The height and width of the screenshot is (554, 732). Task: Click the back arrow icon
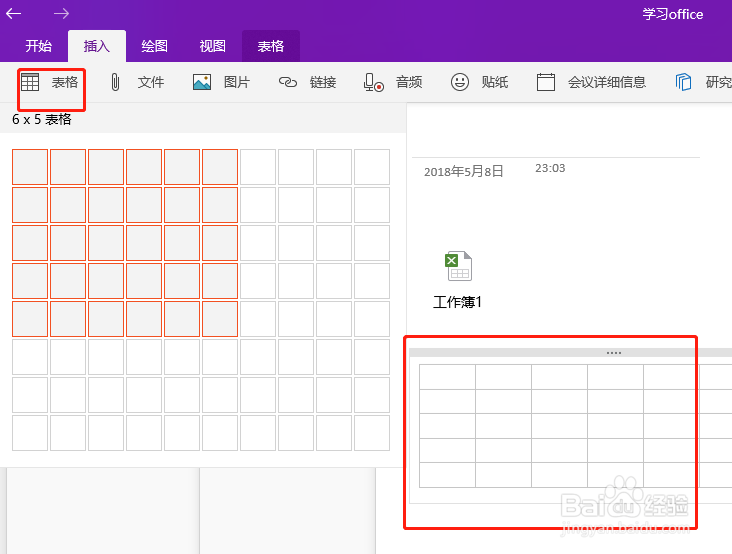14,14
